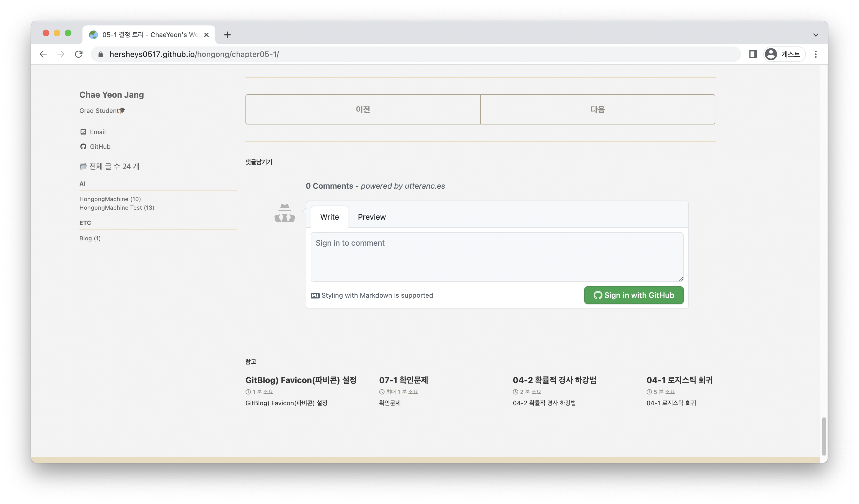Click 2 분 소요 read time text
This screenshot has height=504, width=859.
[x=530, y=392]
